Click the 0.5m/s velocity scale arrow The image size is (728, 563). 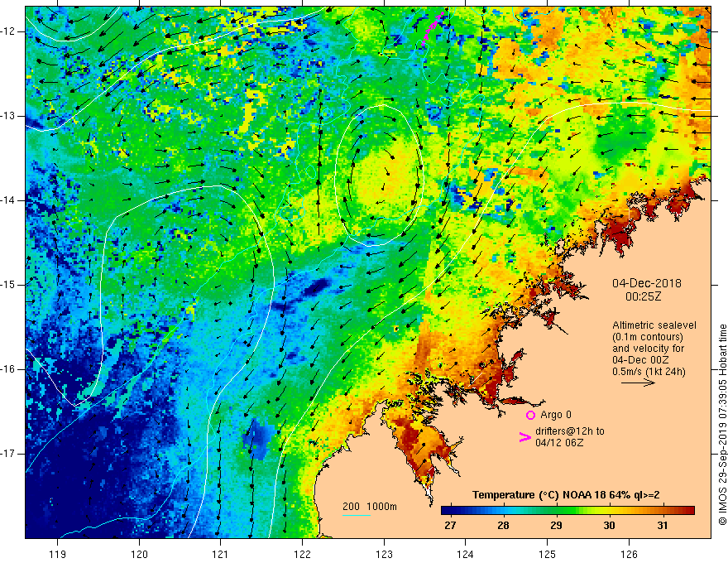(638, 383)
